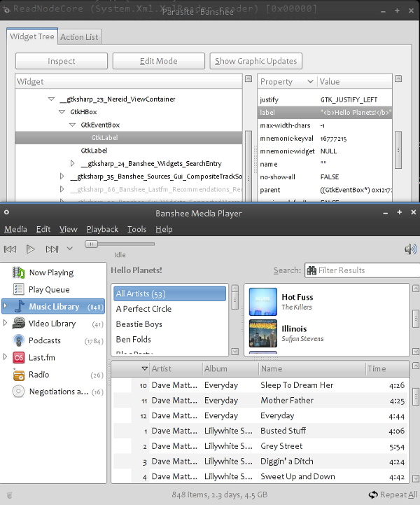
Task: Start playback with the Play button
Action: click(31, 249)
